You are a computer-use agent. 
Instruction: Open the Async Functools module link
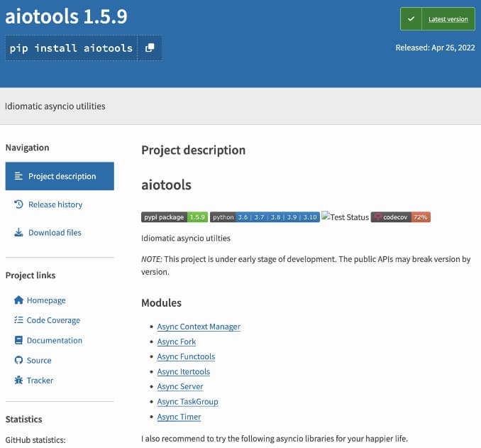[x=186, y=356]
